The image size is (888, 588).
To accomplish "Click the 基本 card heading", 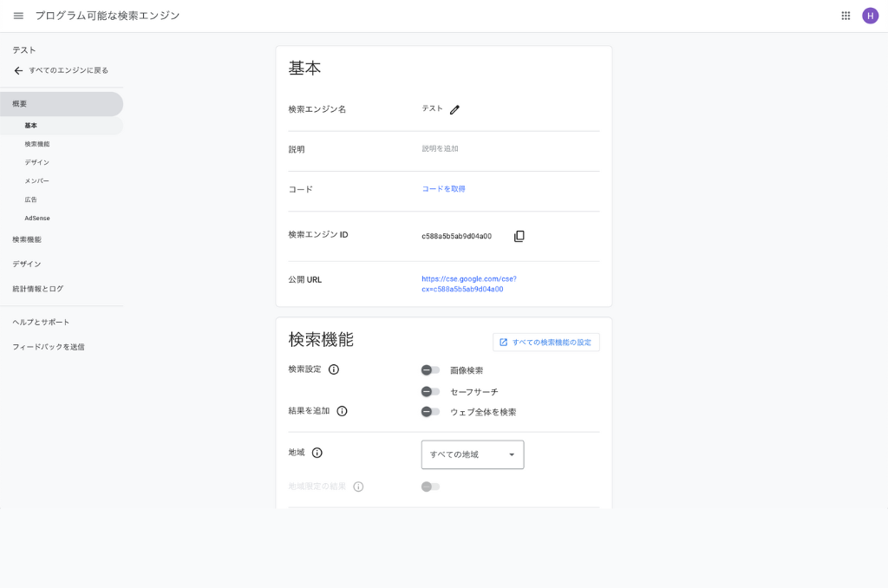I will [x=304, y=68].
